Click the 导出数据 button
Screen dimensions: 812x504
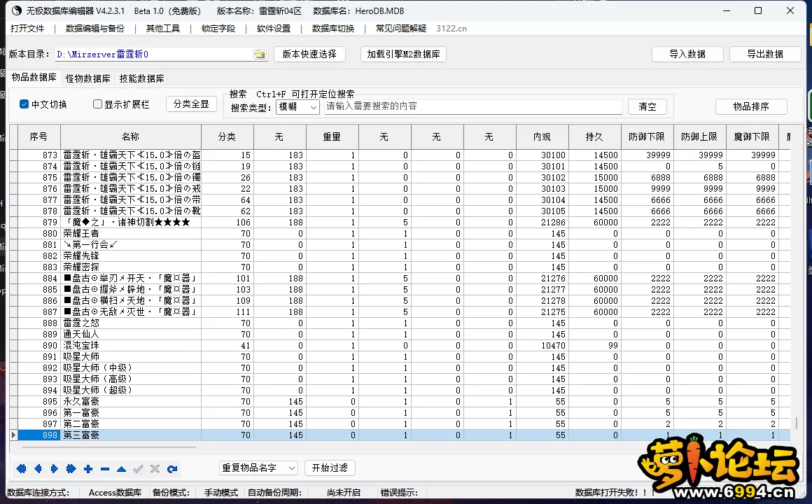click(765, 54)
